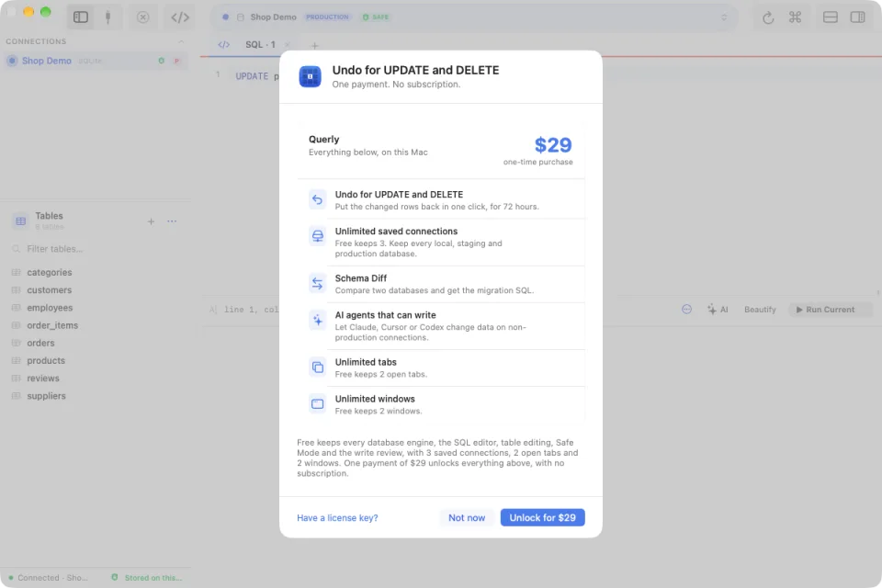The width and height of the screenshot is (882, 588).
Task: Toggle the bottom panel layout icon
Action: tap(831, 17)
